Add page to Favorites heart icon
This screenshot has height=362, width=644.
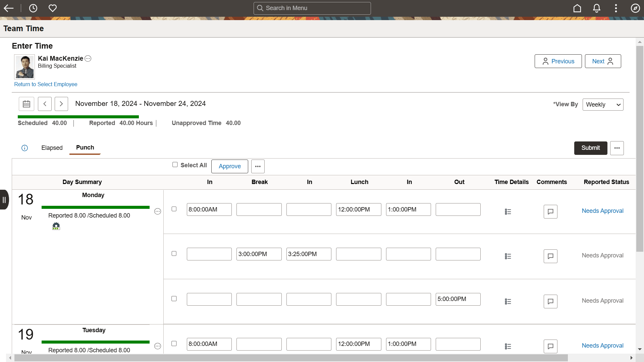point(53,8)
